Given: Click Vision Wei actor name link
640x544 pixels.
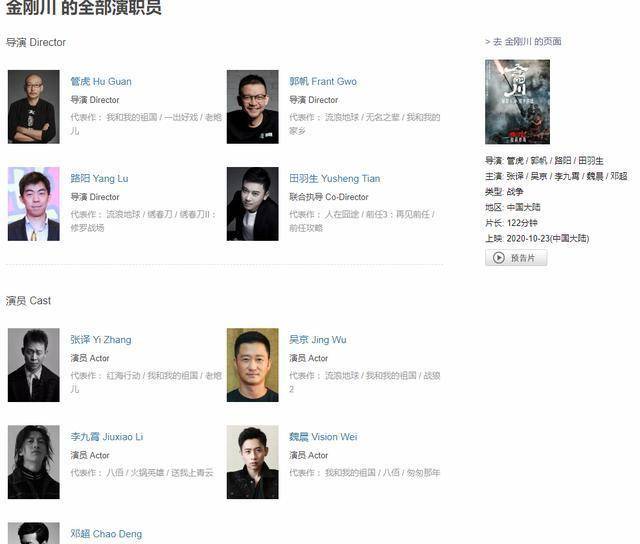Looking at the screenshot, I should (323, 437).
